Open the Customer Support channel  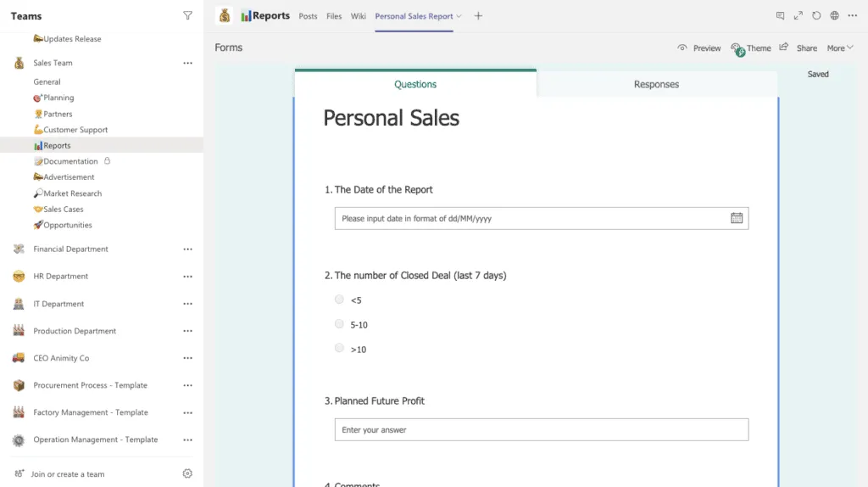point(70,130)
